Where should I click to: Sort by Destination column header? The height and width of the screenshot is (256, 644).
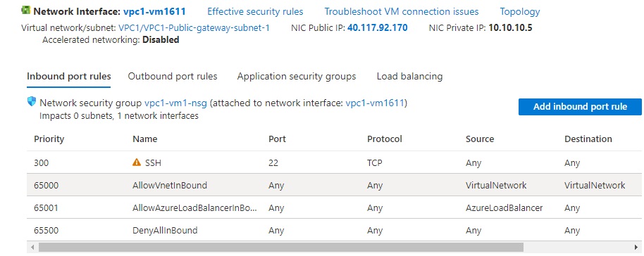588,139
